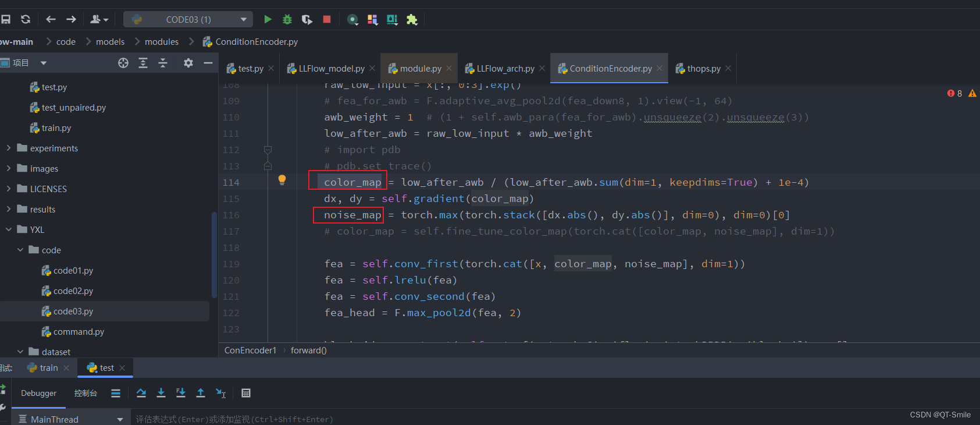Toggle fold marker at line 113
This screenshot has width=980, height=425.
click(268, 166)
